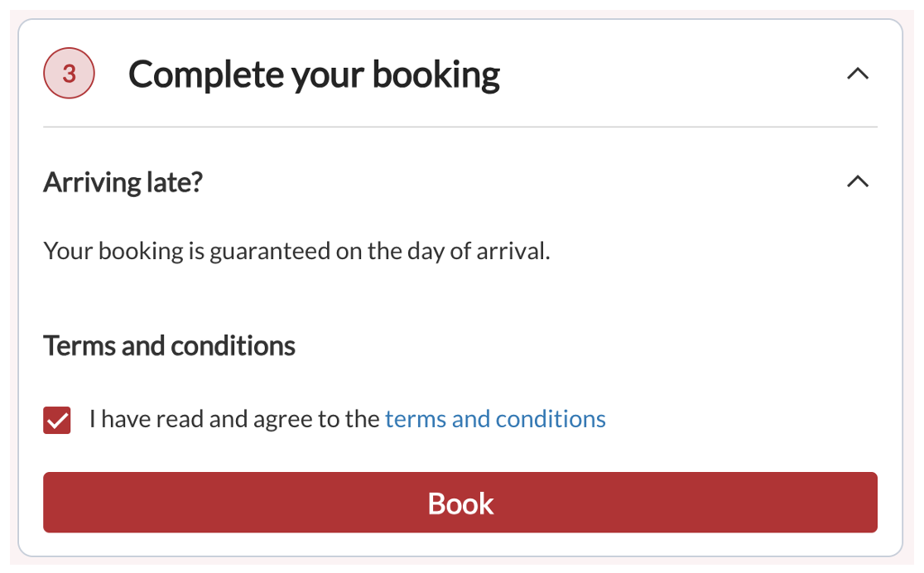
Task: Submit the reservation with the Book button
Action: coord(460,503)
